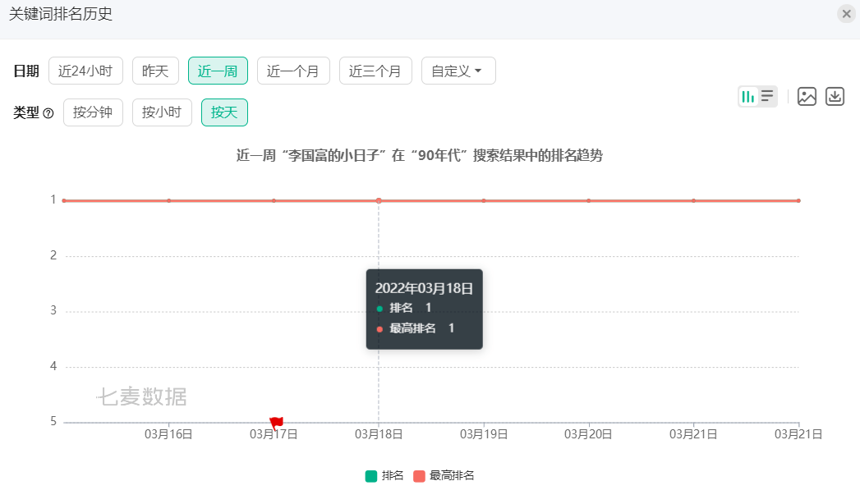This screenshot has height=504, width=860.
Task: Select 近24小时 date range
Action: [85, 71]
